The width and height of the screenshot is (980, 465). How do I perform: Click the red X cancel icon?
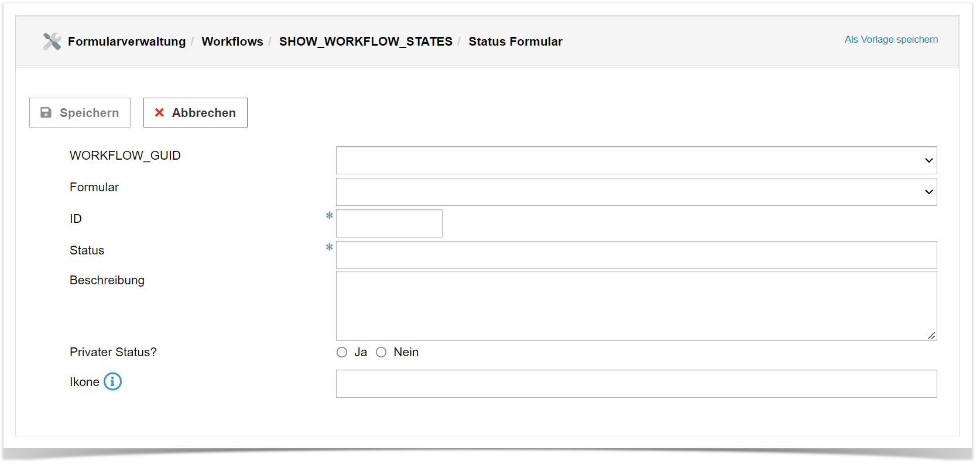tap(159, 113)
